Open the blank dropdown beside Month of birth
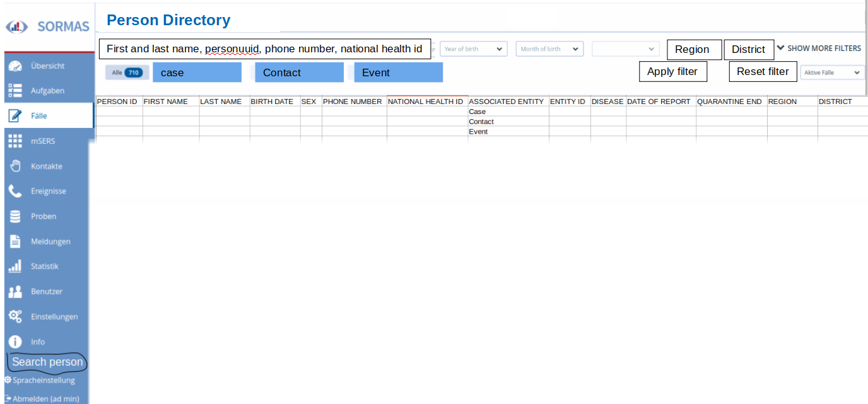The width and height of the screenshot is (868, 404). [x=626, y=49]
